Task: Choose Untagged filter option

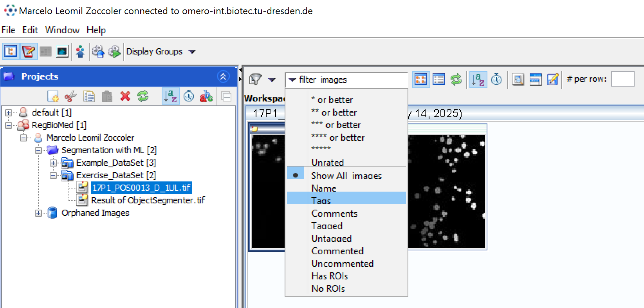Action: [x=346, y=239]
